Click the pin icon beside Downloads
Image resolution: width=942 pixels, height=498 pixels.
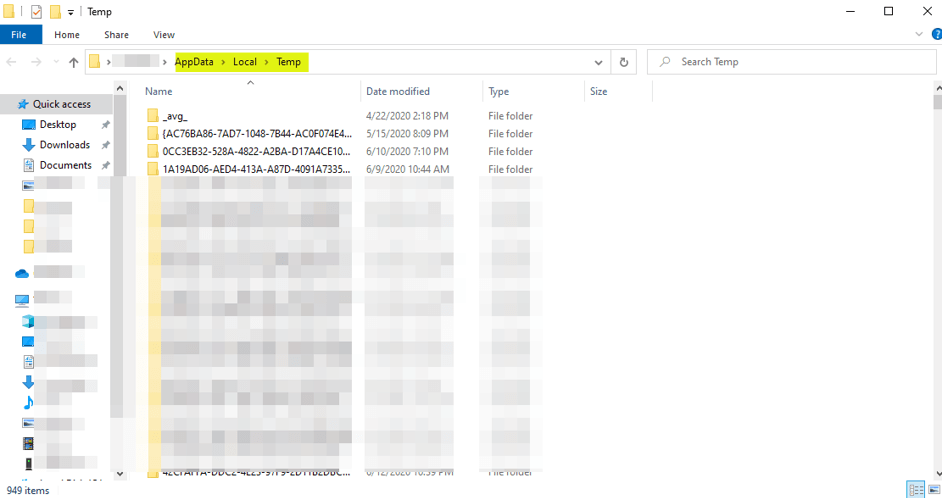click(105, 145)
